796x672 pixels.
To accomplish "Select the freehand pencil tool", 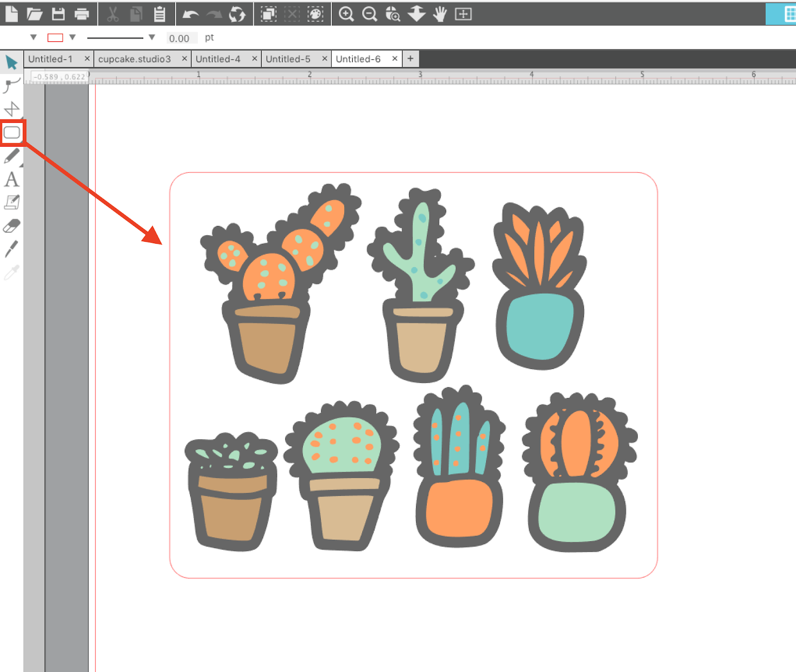I will (11, 156).
